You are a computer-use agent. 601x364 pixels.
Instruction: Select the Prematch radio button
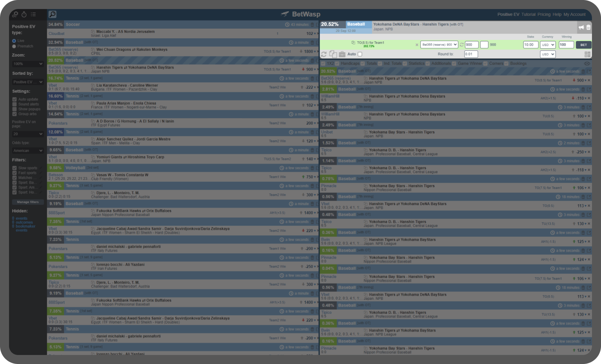click(x=14, y=46)
